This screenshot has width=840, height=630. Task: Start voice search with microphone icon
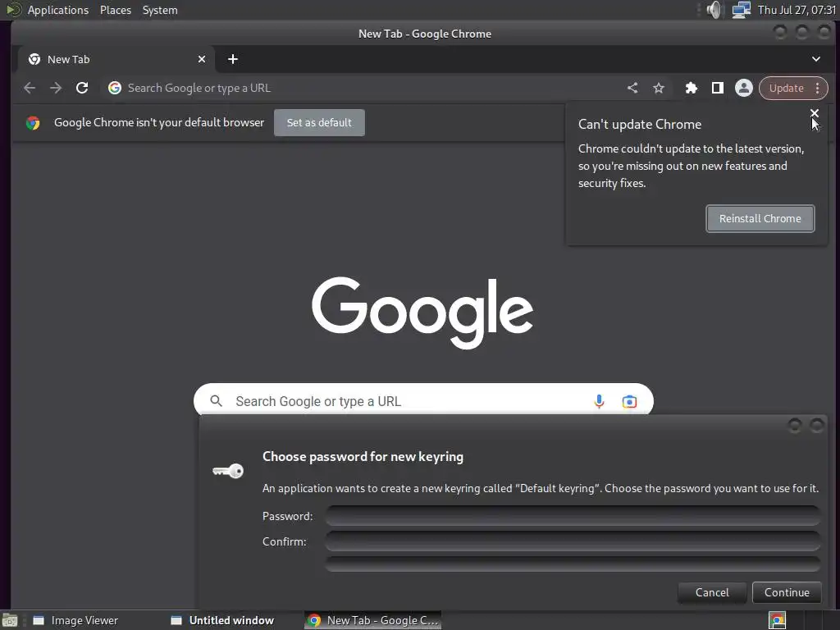point(599,401)
